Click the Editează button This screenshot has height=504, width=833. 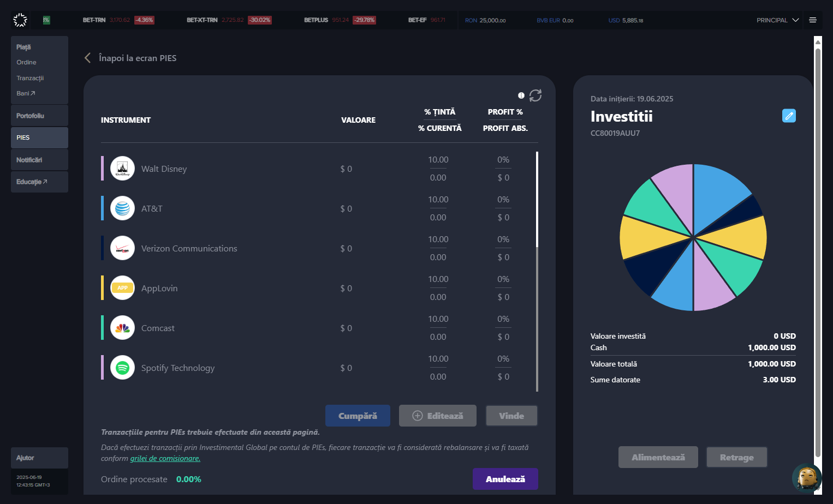click(x=438, y=416)
